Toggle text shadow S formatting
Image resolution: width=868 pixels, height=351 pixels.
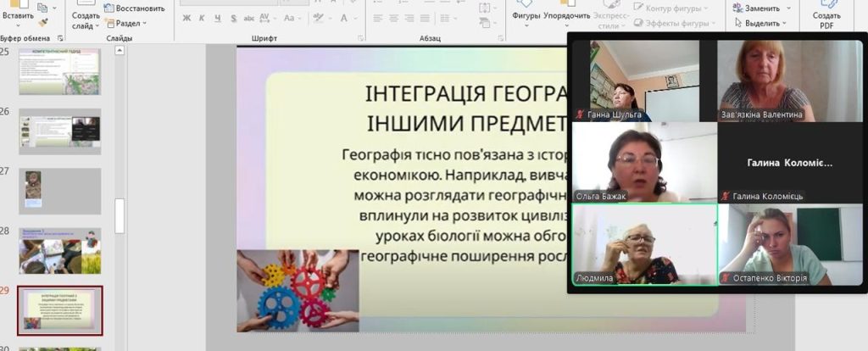[x=234, y=19]
